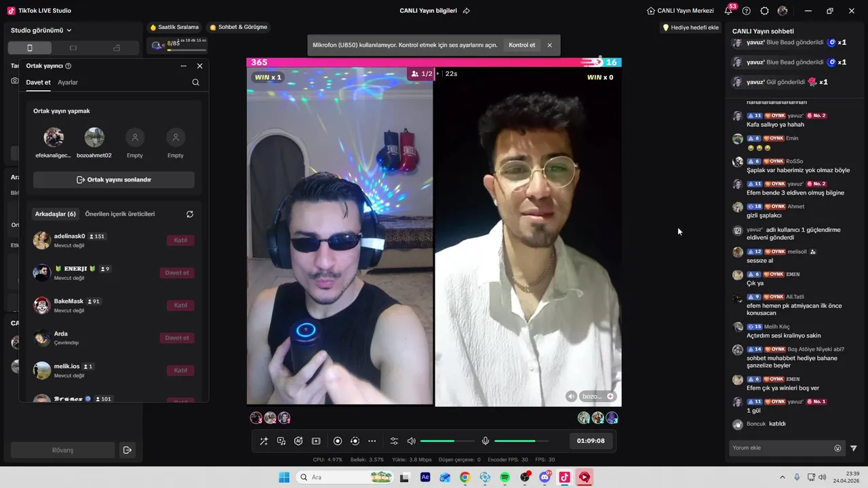Image resolution: width=868 pixels, height=488 pixels.
Task: Expand the Studio görünümü dropdown
Action: click(41, 30)
